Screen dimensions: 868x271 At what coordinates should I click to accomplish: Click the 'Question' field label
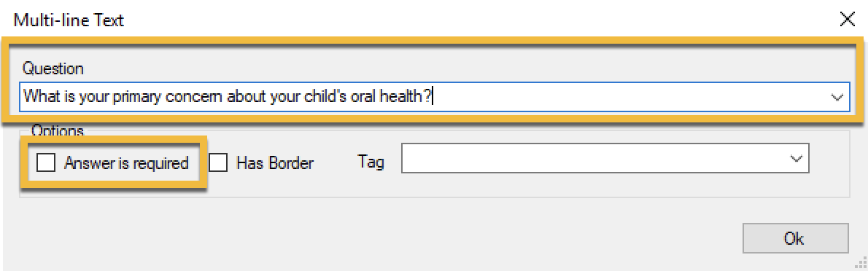53,68
